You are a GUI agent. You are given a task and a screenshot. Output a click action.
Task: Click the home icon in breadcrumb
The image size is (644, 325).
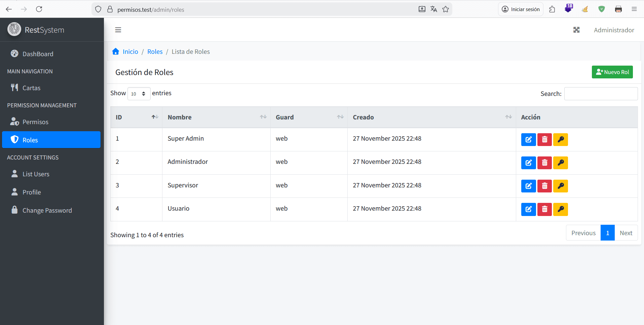[116, 51]
